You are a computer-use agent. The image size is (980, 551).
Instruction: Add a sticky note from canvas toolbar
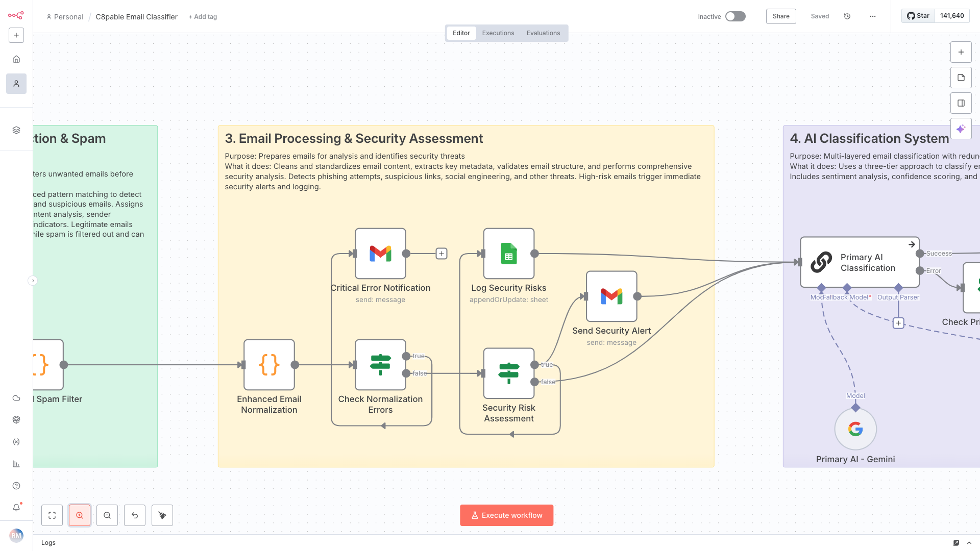tap(961, 78)
